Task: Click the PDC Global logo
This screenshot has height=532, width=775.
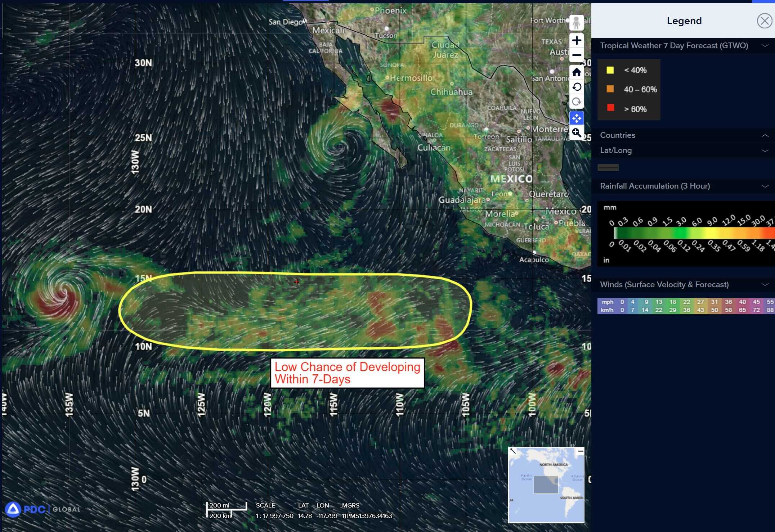Action: [x=42, y=509]
